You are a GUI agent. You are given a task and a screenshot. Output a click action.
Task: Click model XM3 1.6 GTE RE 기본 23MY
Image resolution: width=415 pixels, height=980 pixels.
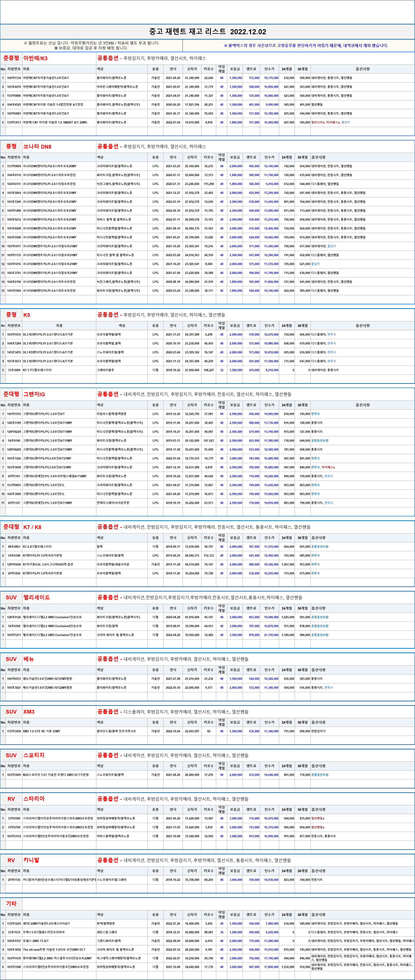(41, 731)
